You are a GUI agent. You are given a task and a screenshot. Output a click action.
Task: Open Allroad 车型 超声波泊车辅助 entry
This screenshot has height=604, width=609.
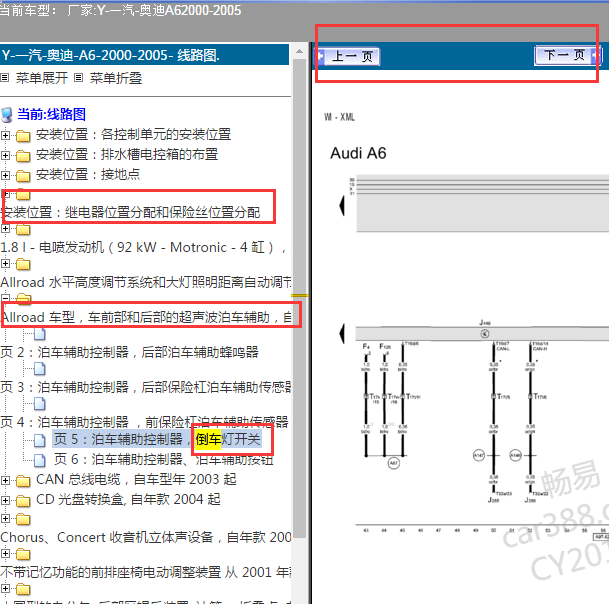coord(146,317)
